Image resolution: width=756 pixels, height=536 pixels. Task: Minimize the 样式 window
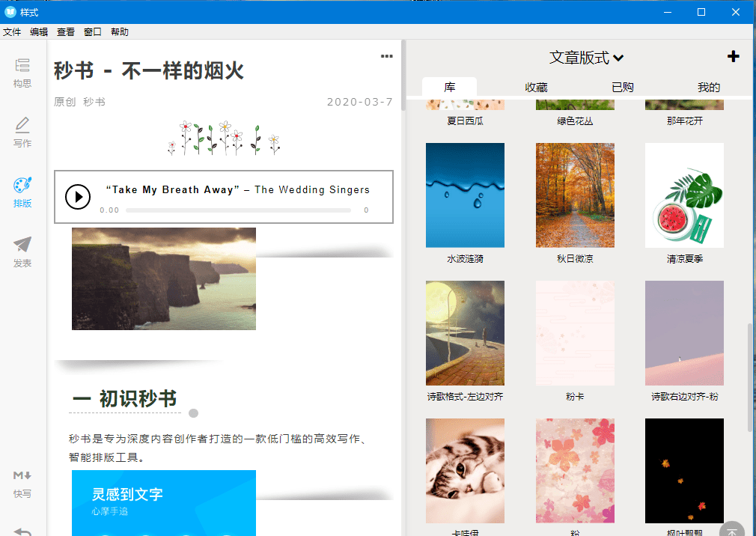[668, 12]
